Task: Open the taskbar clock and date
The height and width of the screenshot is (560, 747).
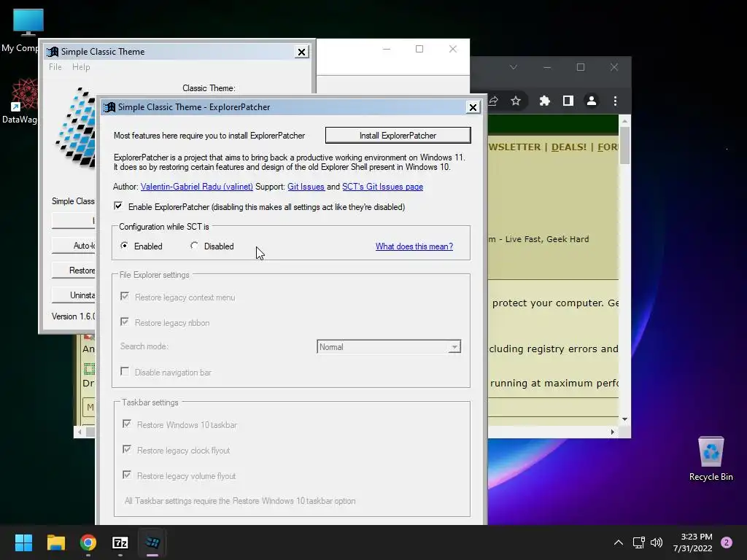Action: [x=693, y=542]
